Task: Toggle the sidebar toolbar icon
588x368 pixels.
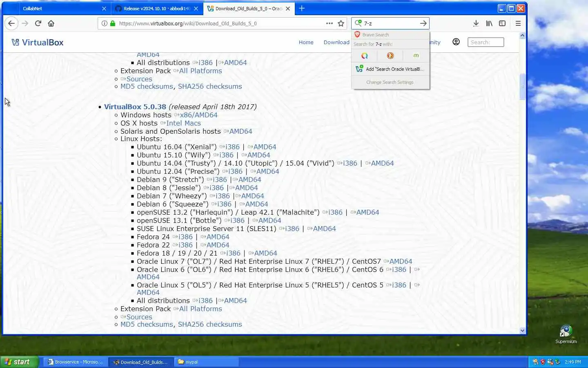Action: coord(502,23)
